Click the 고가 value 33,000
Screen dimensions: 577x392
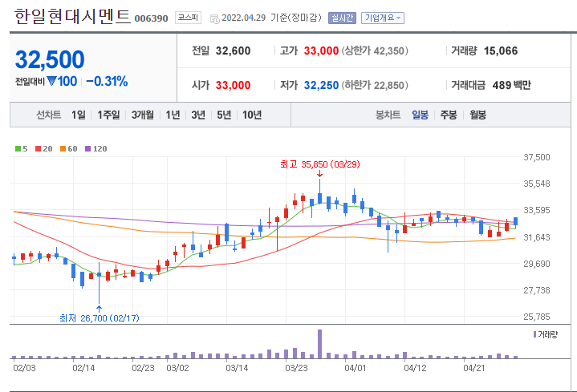[x=321, y=51]
